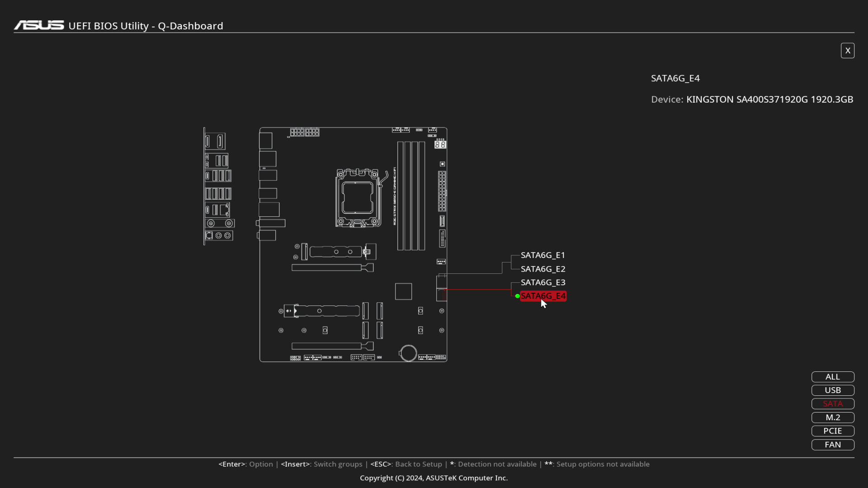This screenshot has width=868, height=488.
Task: Select the SATA6G_E3 port label
Action: [542, 282]
